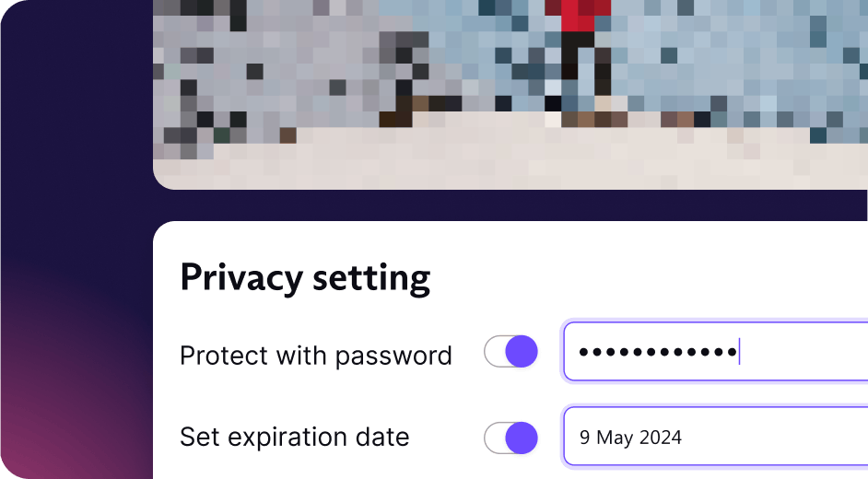The width and height of the screenshot is (868, 479).
Task: Click the "Protect with password" label
Action: tap(315, 356)
